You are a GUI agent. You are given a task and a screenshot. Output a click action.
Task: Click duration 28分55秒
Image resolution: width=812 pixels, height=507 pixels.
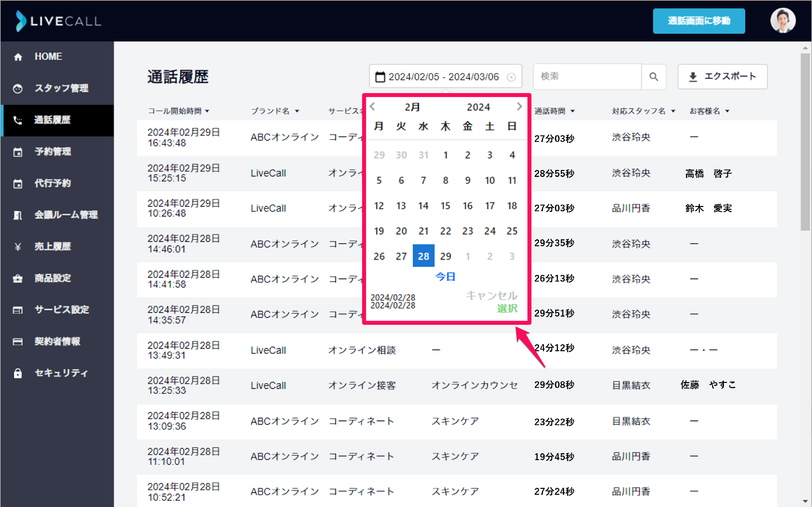555,174
